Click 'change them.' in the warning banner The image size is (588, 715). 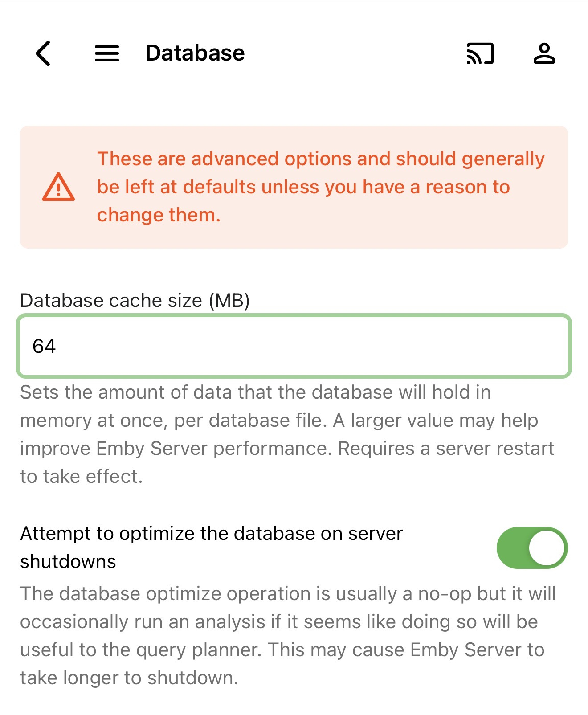click(x=159, y=215)
